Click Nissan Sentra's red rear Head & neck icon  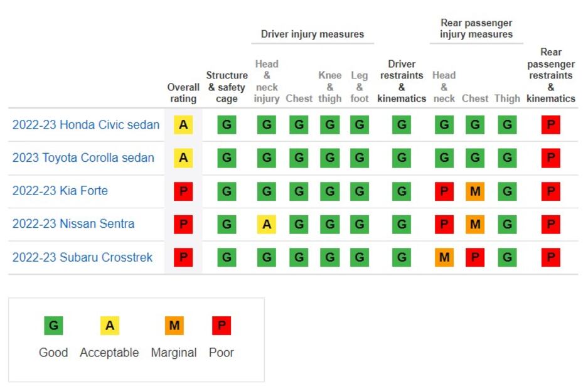pos(444,224)
